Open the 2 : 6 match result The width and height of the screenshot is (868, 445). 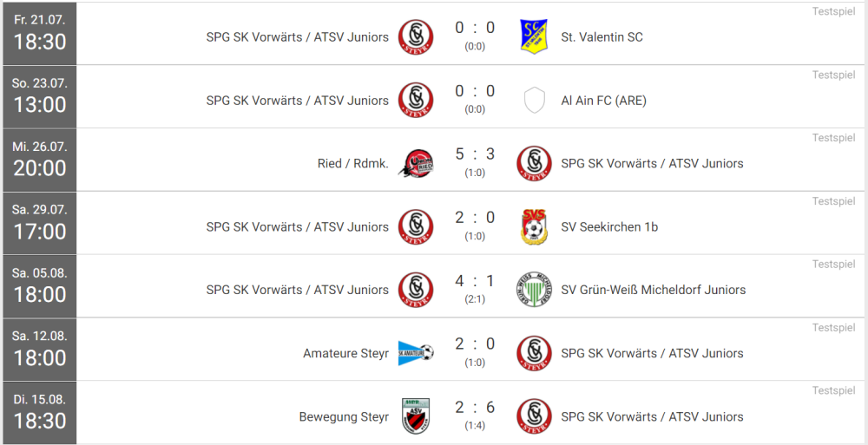tap(475, 409)
